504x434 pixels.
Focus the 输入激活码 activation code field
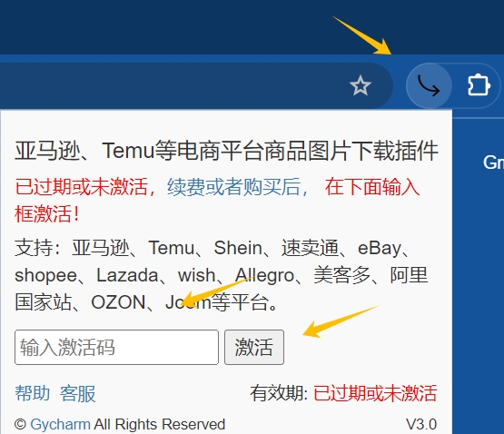[116, 347]
